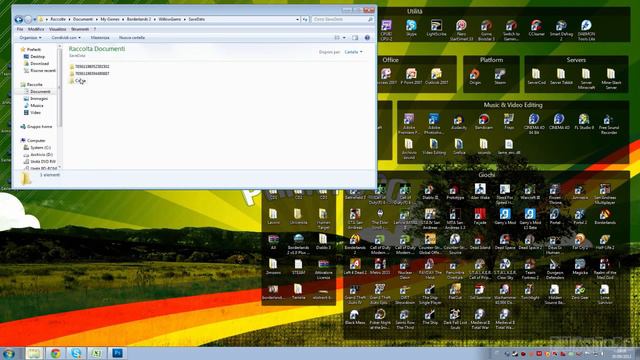Select Desktop in the Explorer sidebar
Image resolution: width=640 pixels, height=360 pixels.
click(x=37, y=57)
